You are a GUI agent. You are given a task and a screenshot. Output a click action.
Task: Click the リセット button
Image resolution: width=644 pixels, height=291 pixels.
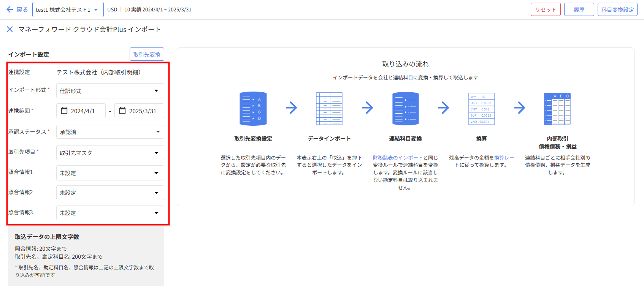(545, 9)
